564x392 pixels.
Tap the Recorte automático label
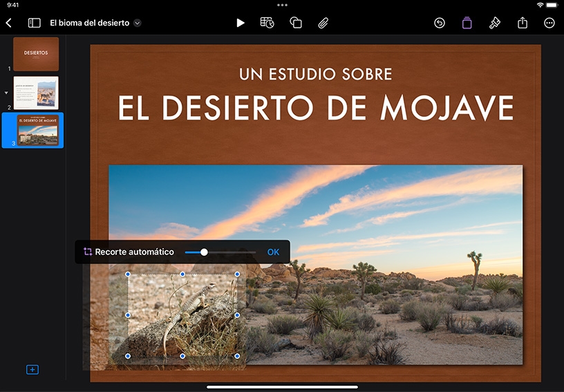pyautogui.click(x=134, y=252)
